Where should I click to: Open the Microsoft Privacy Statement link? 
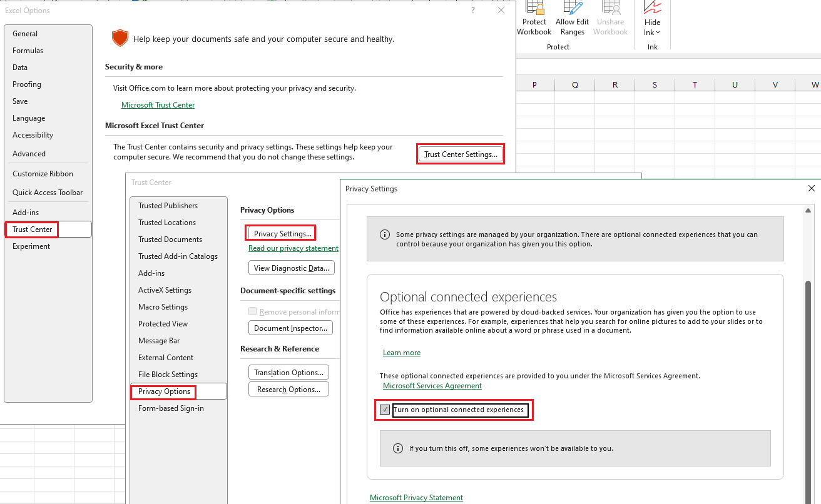[x=416, y=498]
